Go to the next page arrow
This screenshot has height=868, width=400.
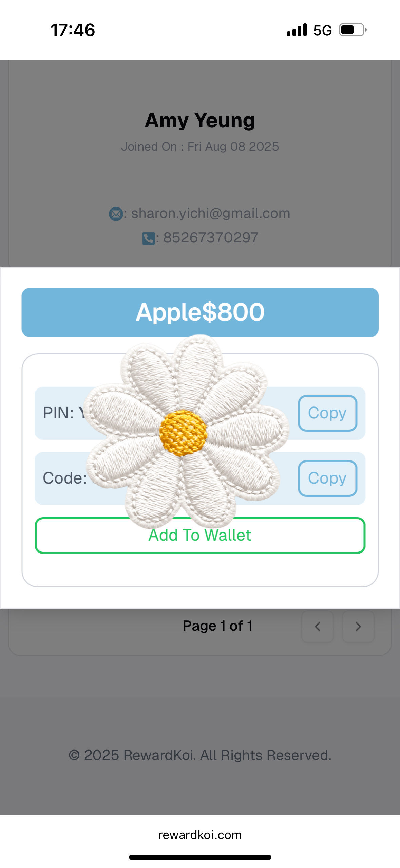tap(358, 626)
